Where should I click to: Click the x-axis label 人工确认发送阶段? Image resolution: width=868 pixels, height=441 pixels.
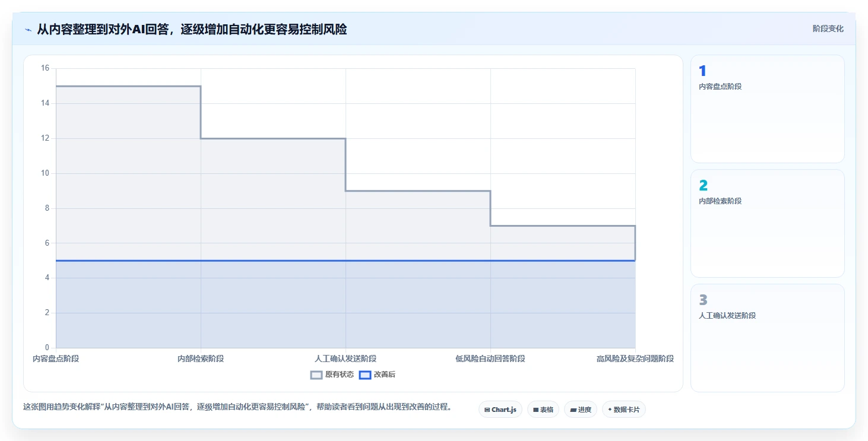(x=346, y=358)
